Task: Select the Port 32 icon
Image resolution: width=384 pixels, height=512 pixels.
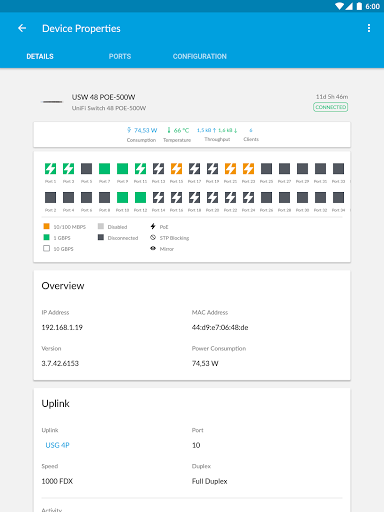Action: [x=320, y=197]
